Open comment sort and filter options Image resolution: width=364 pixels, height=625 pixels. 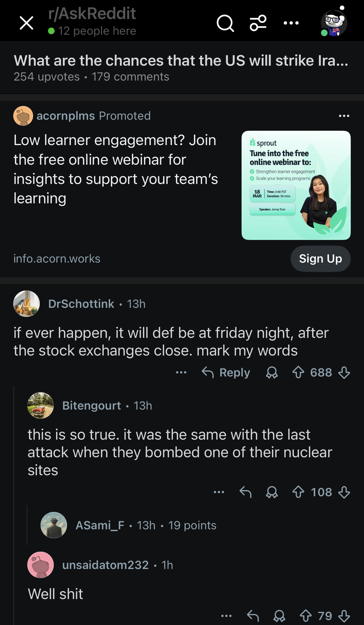tap(258, 23)
